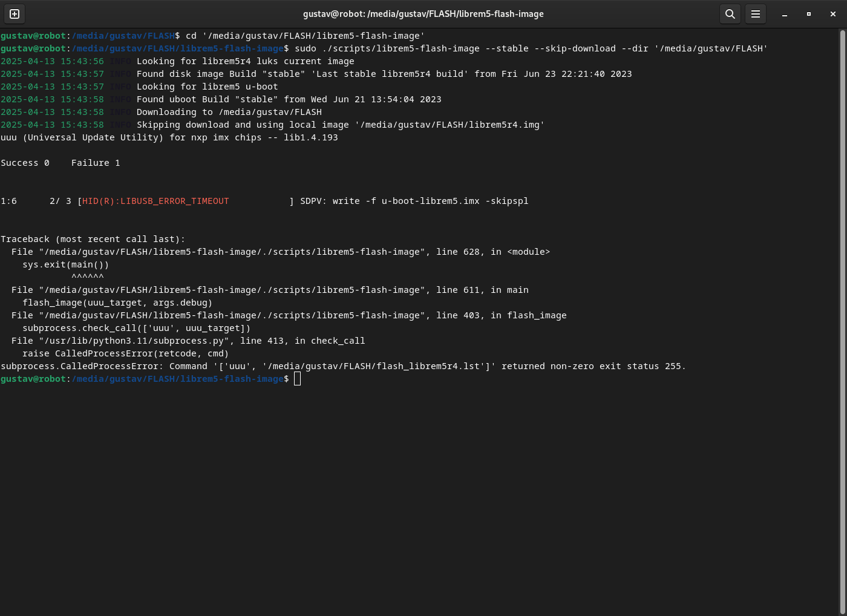The width and height of the screenshot is (847, 616).
Task: Click 'Failure 1' status text
Action: point(96,163)
